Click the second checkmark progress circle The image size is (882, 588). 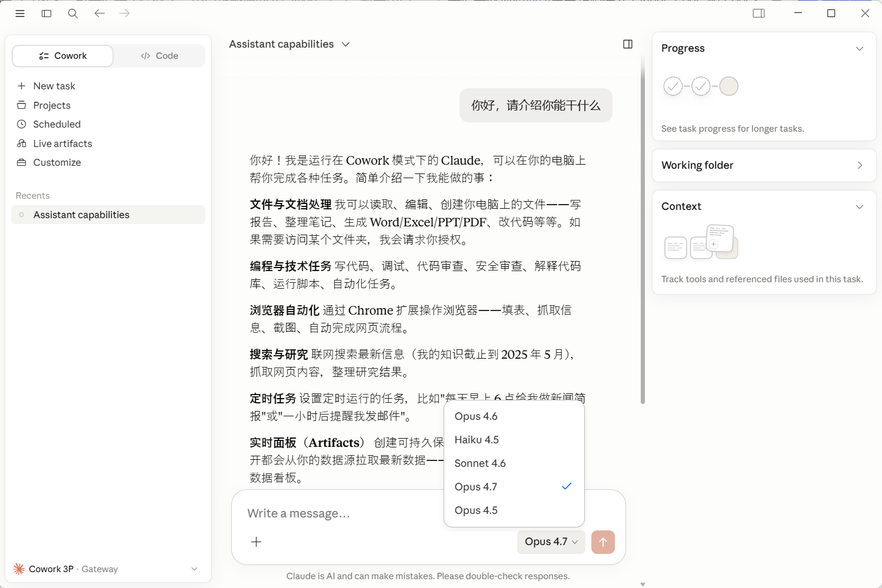coord(701,86)
